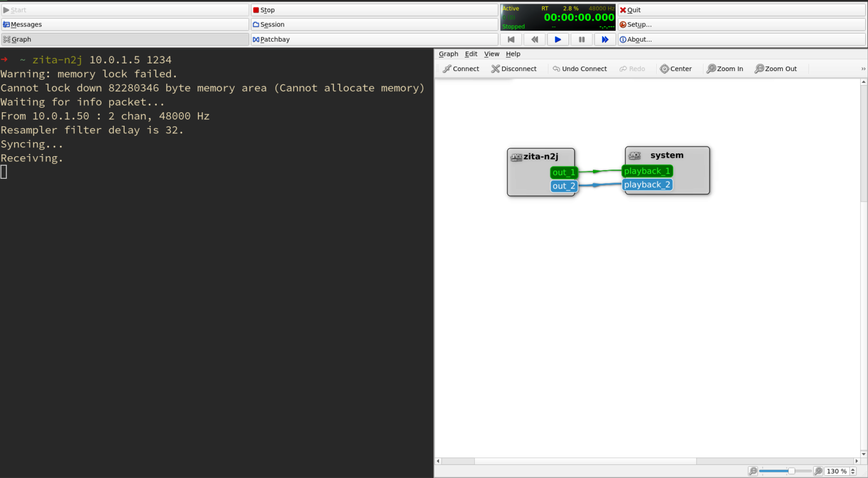Image resolution: width=868 pixels, height=478 pixels.
Task: Click the JACK transport time display
Action: pos(579,17)
